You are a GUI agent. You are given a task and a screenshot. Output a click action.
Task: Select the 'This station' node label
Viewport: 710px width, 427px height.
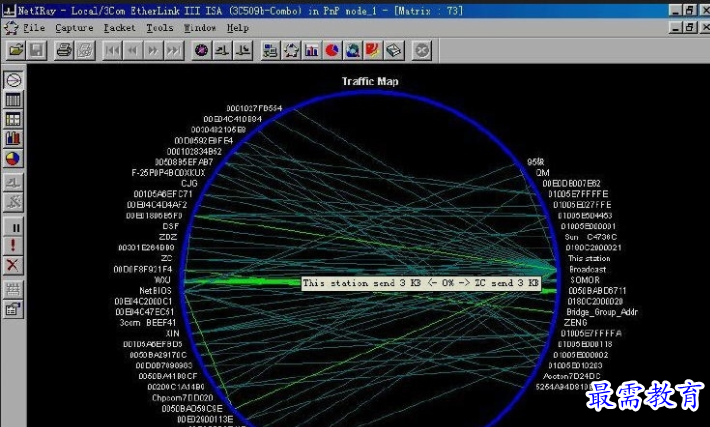tap(589, 258)
